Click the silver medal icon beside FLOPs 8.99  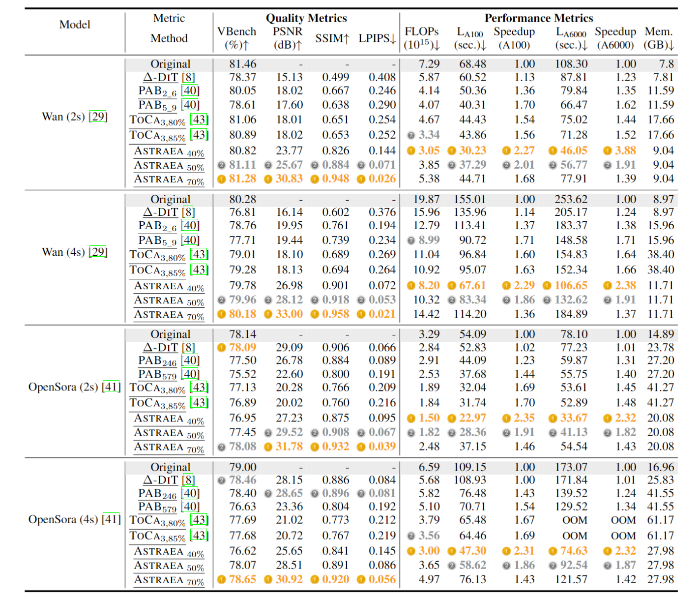point(411,240)
